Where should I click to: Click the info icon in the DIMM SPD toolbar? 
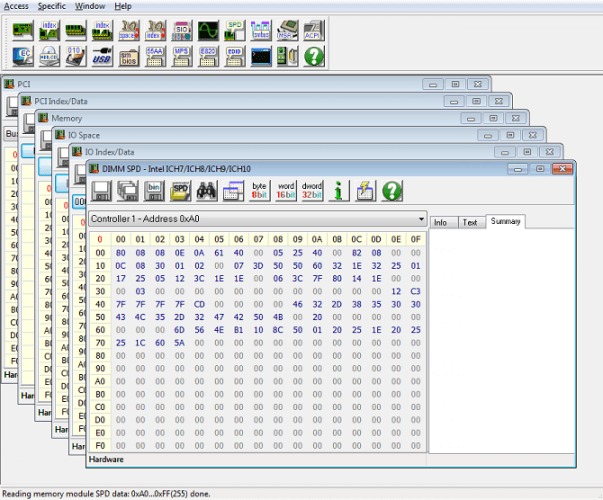click(x=339, y=190)
